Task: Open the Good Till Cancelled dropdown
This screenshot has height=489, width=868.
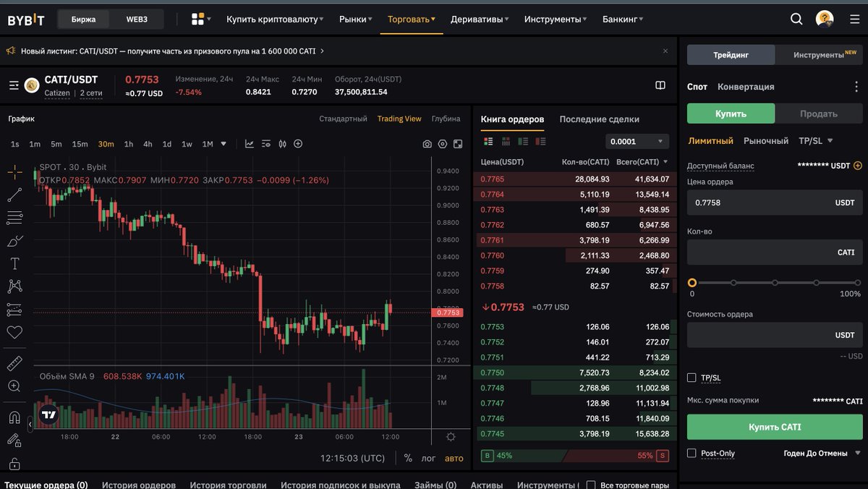Action: (822, 454)
